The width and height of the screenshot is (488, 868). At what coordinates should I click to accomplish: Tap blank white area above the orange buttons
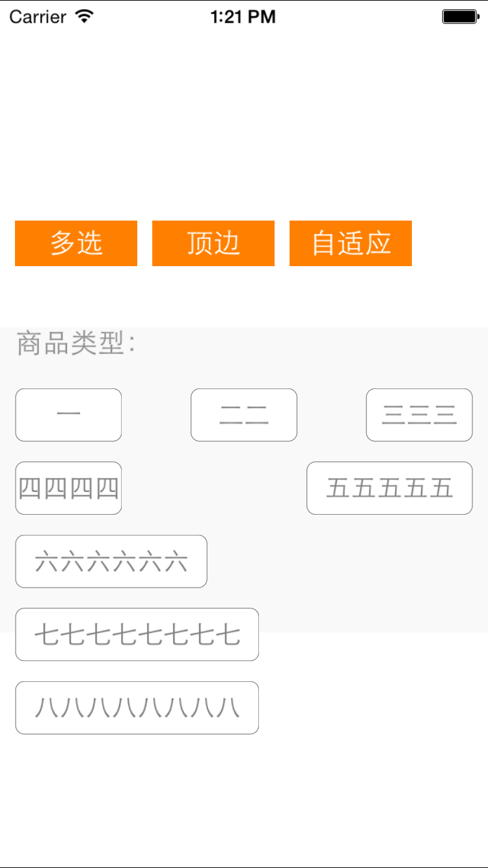pos(244,124)
